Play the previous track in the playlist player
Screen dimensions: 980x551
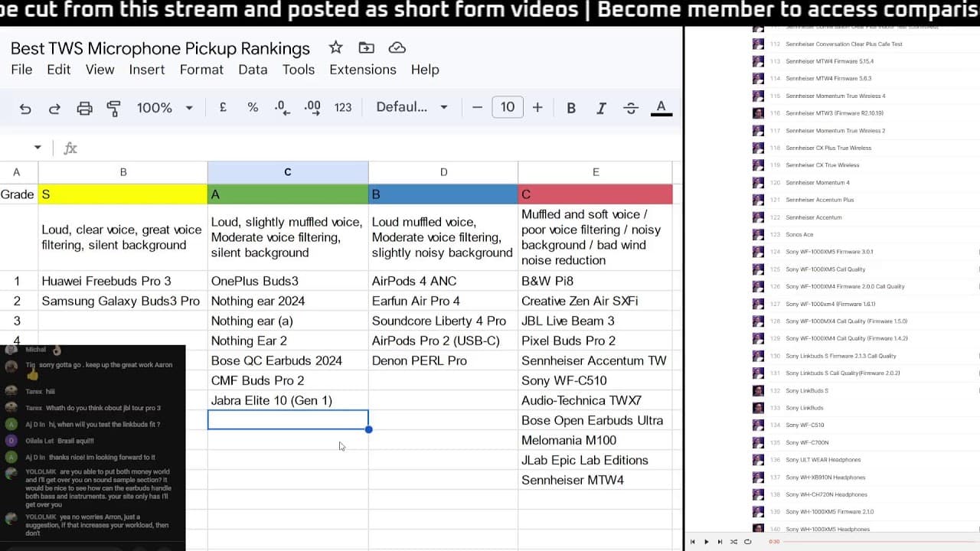tap(693, 542)
